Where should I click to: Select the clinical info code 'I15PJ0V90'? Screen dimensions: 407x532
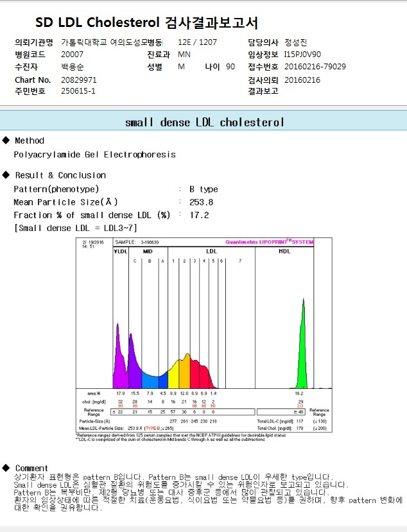[302, 55]
